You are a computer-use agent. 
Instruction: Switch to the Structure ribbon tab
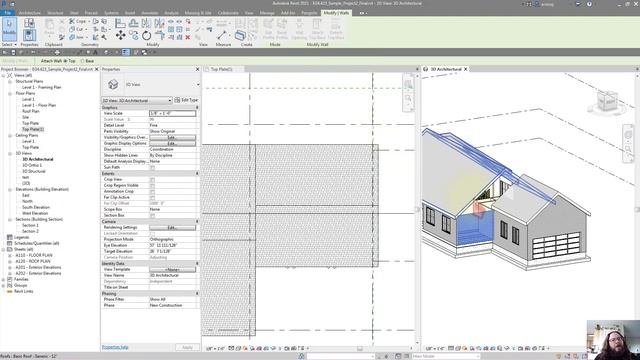point(55,13)
